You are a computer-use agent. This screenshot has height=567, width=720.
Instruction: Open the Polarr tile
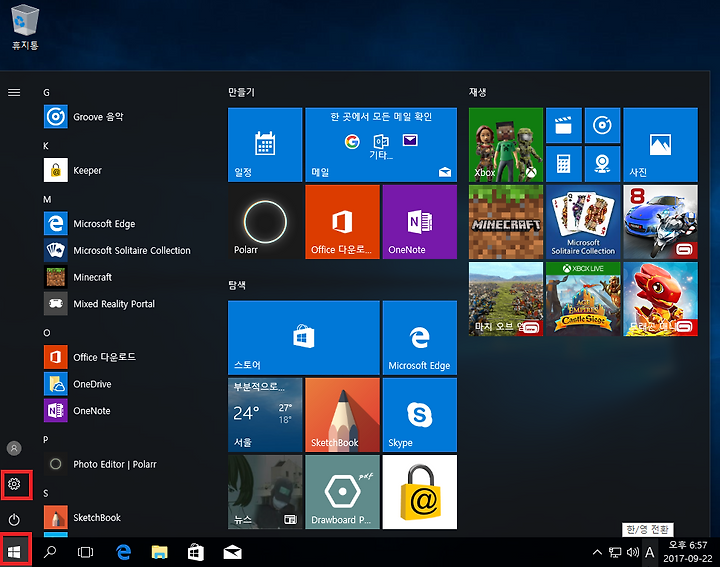point(265,222)
